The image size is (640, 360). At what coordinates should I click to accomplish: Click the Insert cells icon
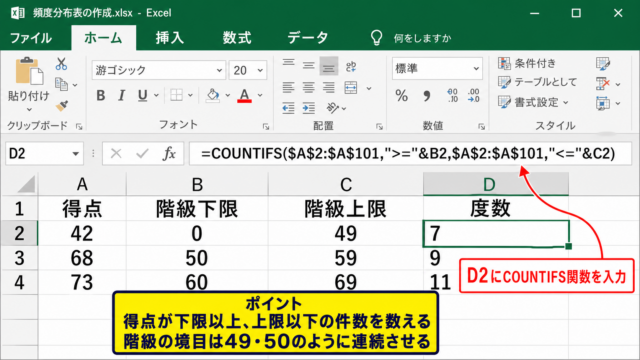click(603, 64)
